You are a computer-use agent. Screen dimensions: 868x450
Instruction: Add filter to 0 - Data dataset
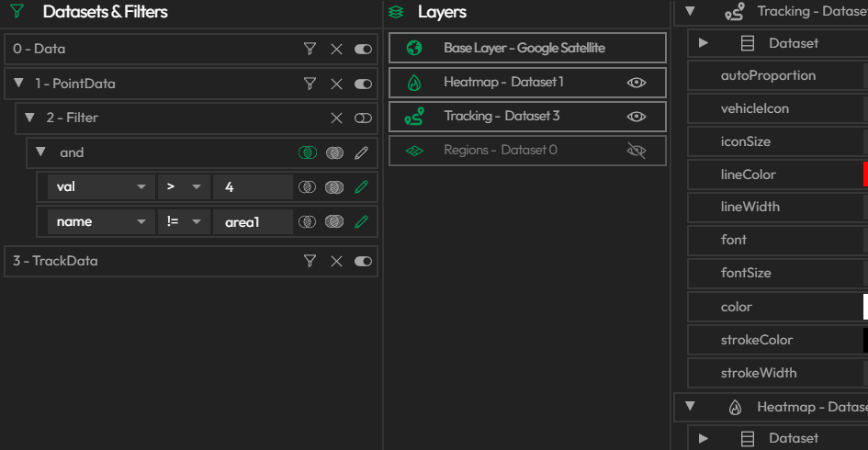(x=310, y=49)
